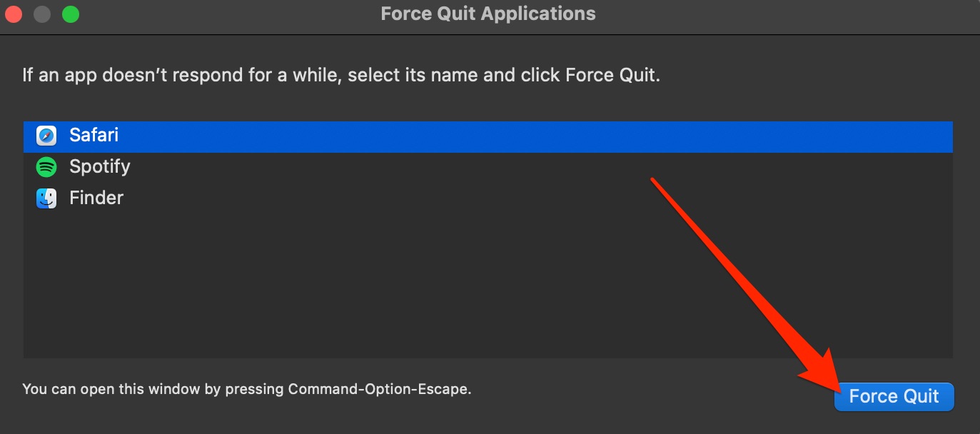Screen dimensions: 980x434
Task: Select the Finder name in the list
Action: coord(96,198)
